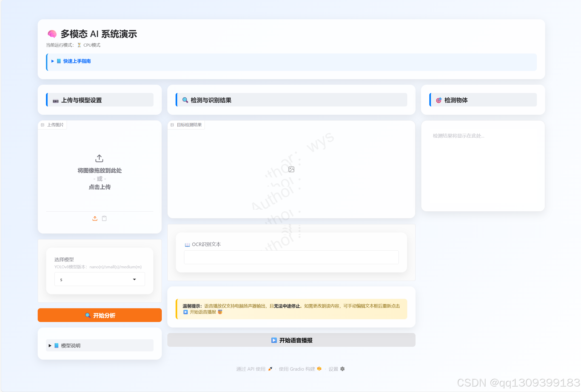The width and height of the screenshot is (581, 392).
Task: Click the clipboard paste icon
Action: pyautogui.click(x=104, y=218)
